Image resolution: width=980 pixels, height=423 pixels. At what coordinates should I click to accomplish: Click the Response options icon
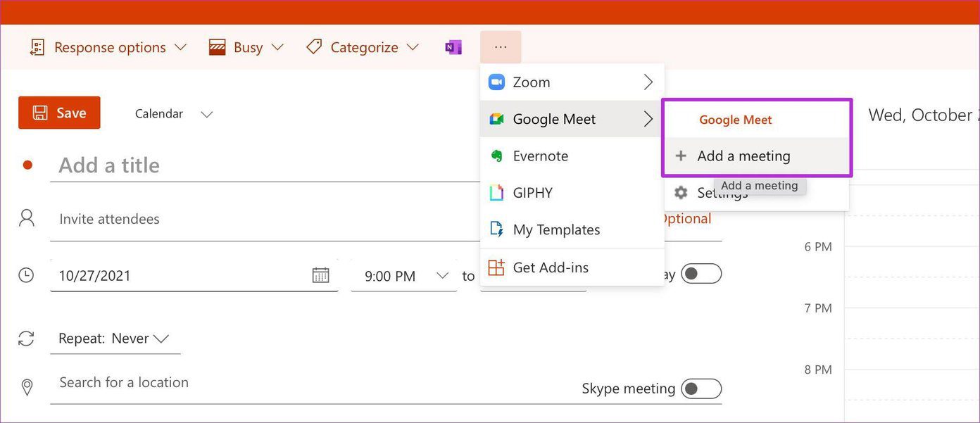pyautogui.click(x=37, y=47)
